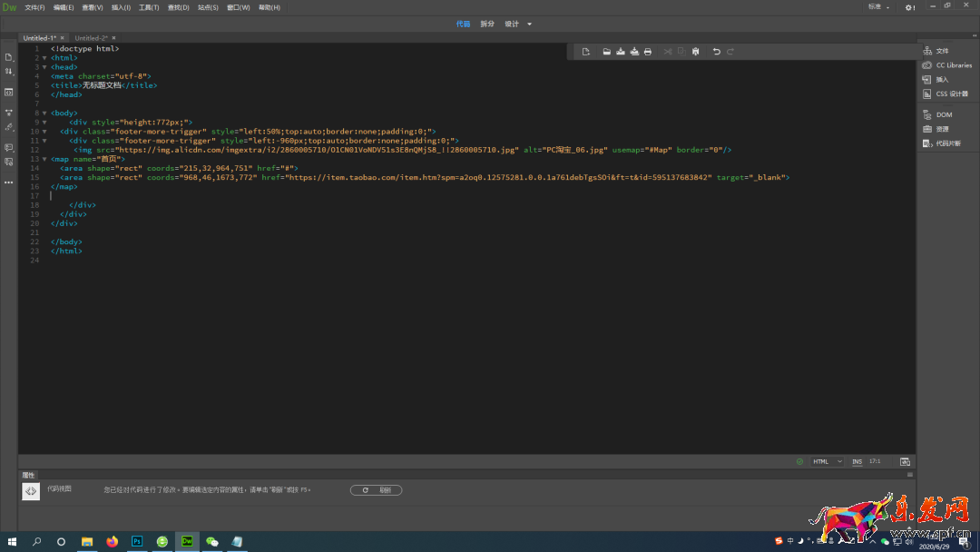Open the Code Snippets (代码片断) panel

[x=942, y=143]
